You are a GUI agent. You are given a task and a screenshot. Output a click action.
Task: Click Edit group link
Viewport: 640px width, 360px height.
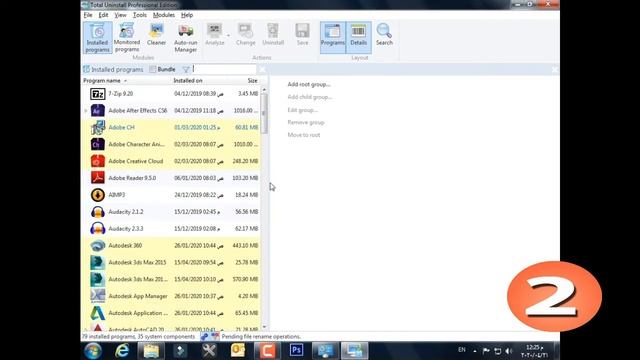302,110
